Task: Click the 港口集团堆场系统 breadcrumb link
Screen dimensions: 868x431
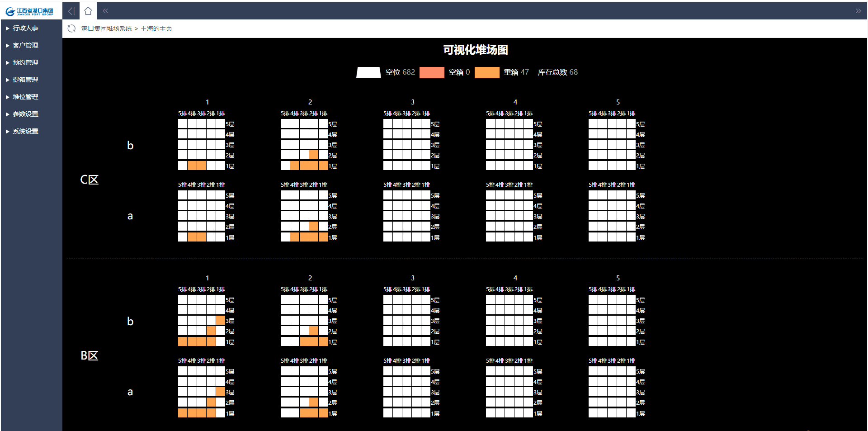Action: [x=106, y=28]
